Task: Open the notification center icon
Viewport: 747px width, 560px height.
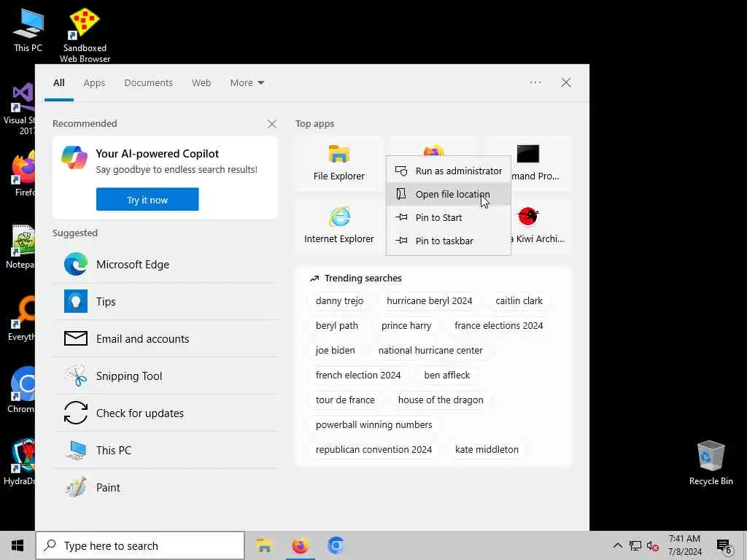Action: [x=724, y=546]
